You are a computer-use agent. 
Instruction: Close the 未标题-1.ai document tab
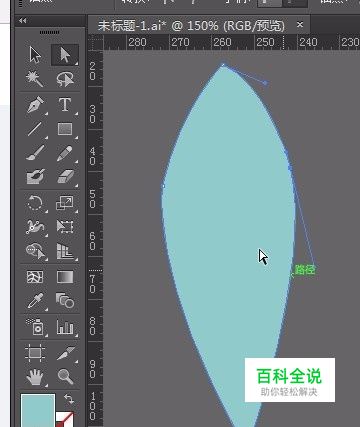point(300,25)
